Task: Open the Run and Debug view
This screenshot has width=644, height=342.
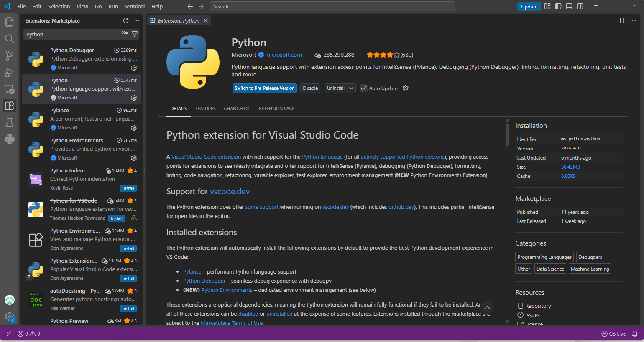Action: click(x=9, y=73)
